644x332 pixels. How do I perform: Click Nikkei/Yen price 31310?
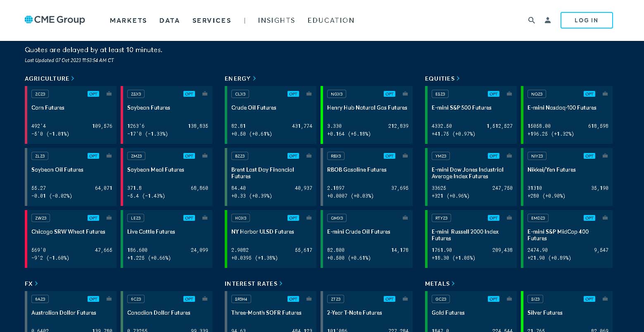click(x=535, y=188)
